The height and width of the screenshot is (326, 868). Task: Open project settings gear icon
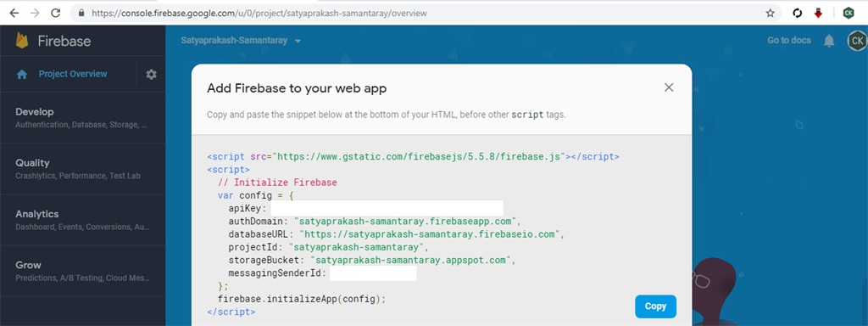coord(151,75)
